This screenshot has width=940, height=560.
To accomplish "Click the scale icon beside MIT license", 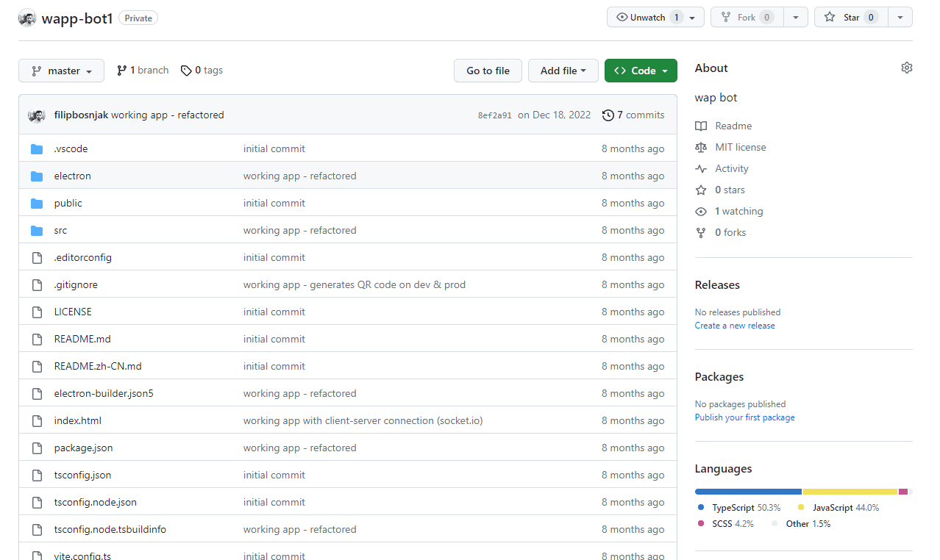I will [x=701, y=147].
